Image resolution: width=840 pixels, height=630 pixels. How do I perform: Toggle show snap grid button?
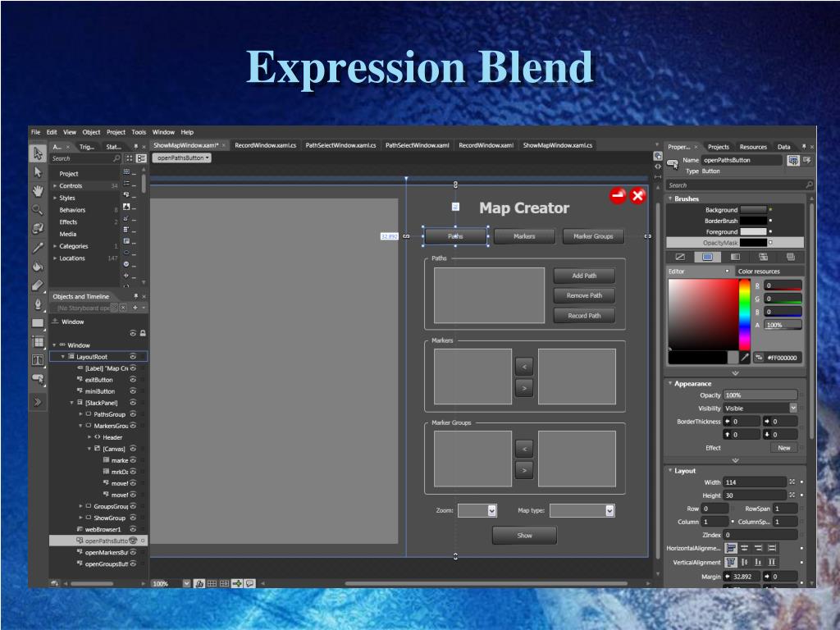coord(212,583)
